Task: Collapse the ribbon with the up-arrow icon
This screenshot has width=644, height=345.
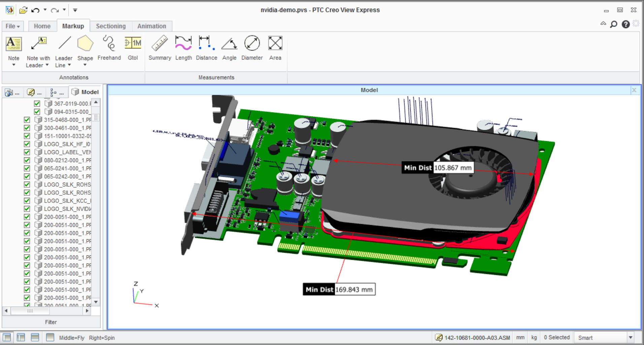Action: (603, 24)
